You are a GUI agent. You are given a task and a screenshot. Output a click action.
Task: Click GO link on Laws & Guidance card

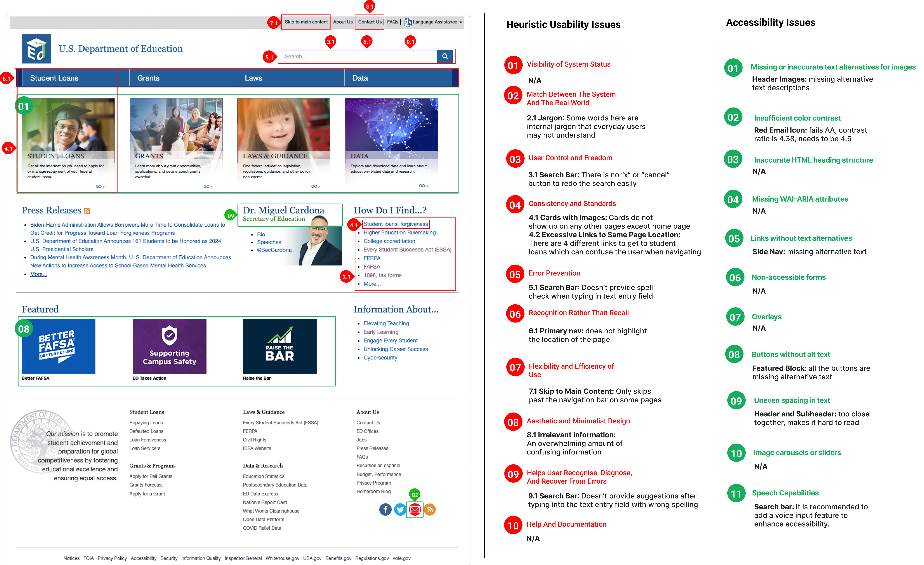[x=316, y=187]
